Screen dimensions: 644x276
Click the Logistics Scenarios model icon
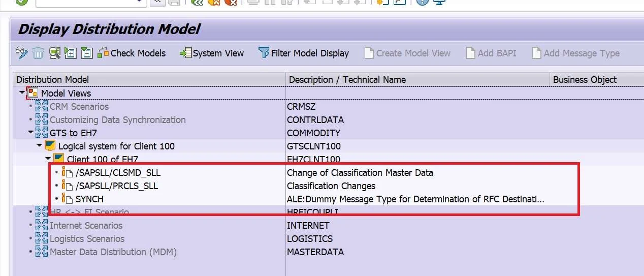(x=42, y=238)
